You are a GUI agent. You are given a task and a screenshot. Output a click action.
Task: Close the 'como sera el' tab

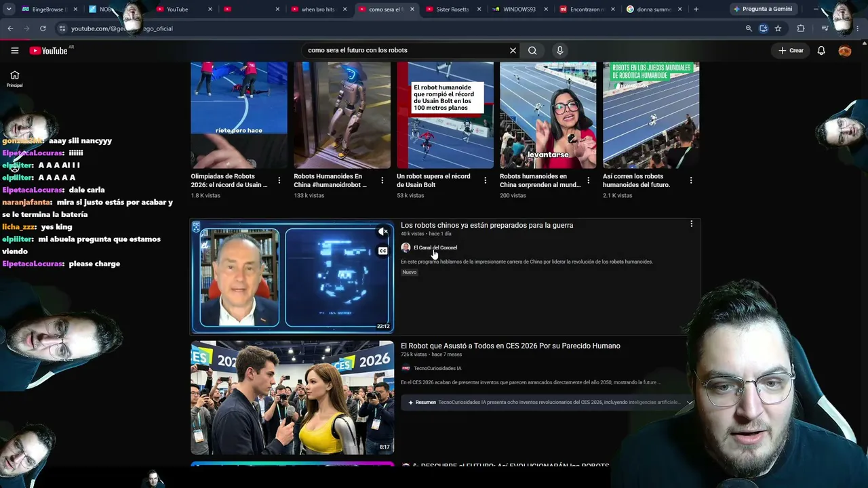(412, 9)
